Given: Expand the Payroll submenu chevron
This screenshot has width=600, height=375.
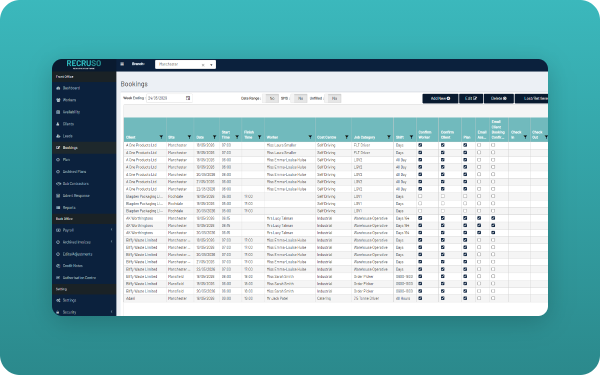Looking at the screenshot, I should pos(112,230).
